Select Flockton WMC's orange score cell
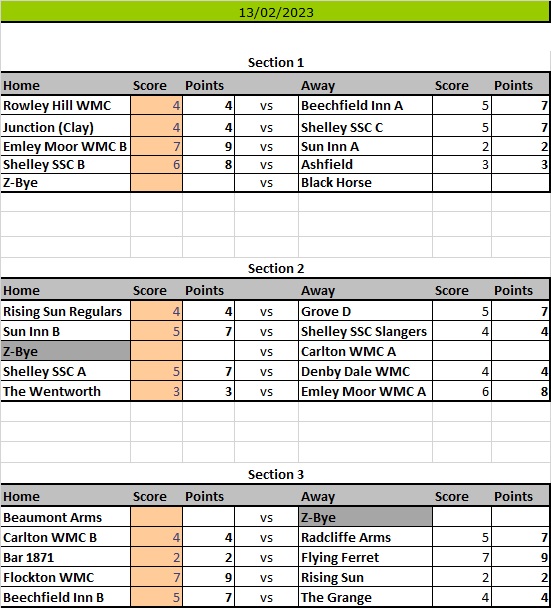Viewport: 551px width, 608px height. point(156,577)
